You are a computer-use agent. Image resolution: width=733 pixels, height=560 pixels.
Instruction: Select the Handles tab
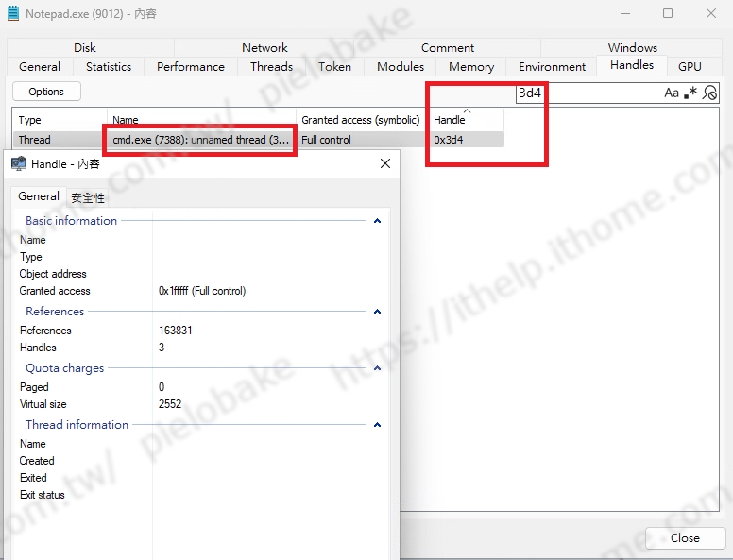[x=632, y=65]
